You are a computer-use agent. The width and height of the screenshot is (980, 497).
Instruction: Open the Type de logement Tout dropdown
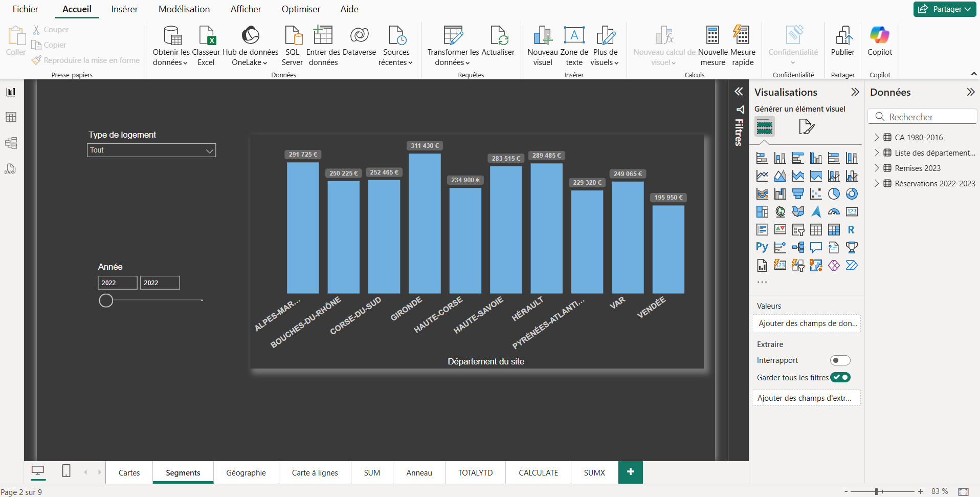click(x=151, y=150)
